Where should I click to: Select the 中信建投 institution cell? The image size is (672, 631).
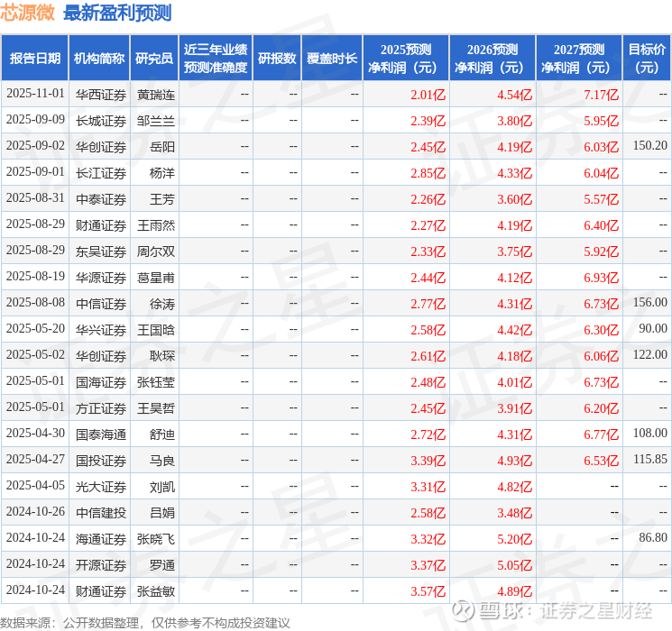click(x=101, y=513)
